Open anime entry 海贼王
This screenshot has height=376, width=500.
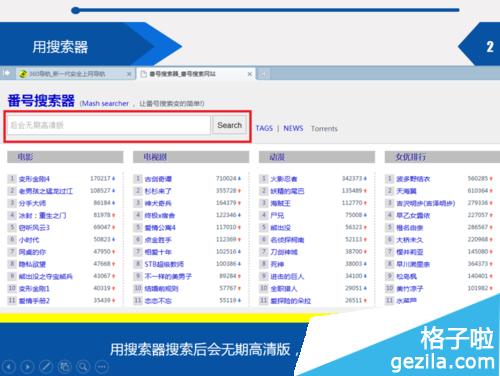pos(280,203)
